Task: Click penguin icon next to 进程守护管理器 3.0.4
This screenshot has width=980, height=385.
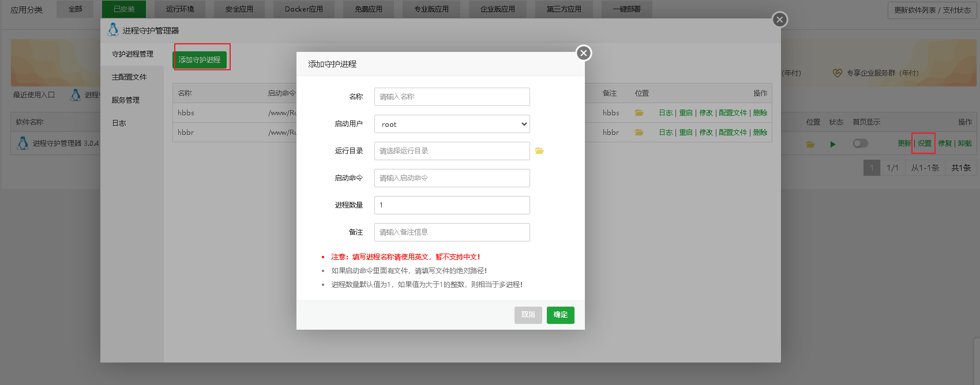Action: point(23,143)
